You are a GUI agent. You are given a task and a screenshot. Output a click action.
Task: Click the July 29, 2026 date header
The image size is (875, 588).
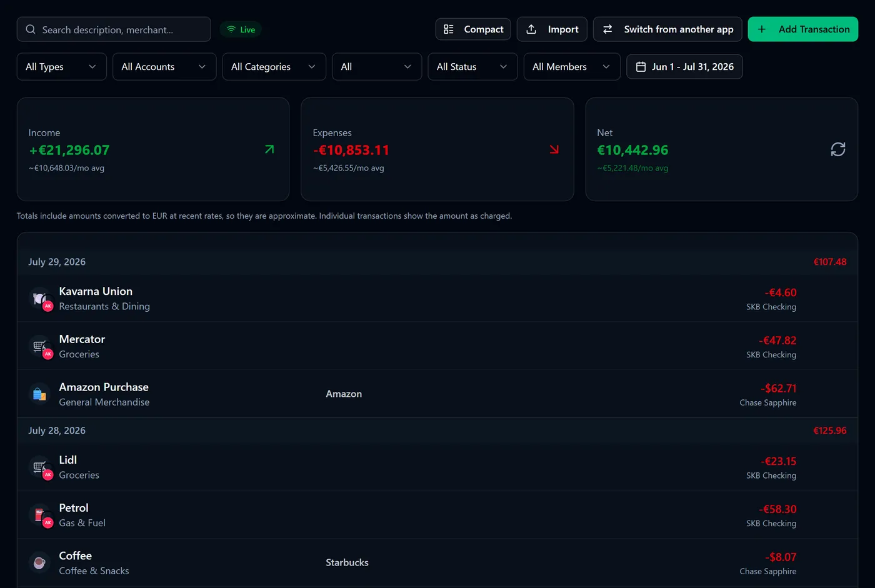point(57,262)
